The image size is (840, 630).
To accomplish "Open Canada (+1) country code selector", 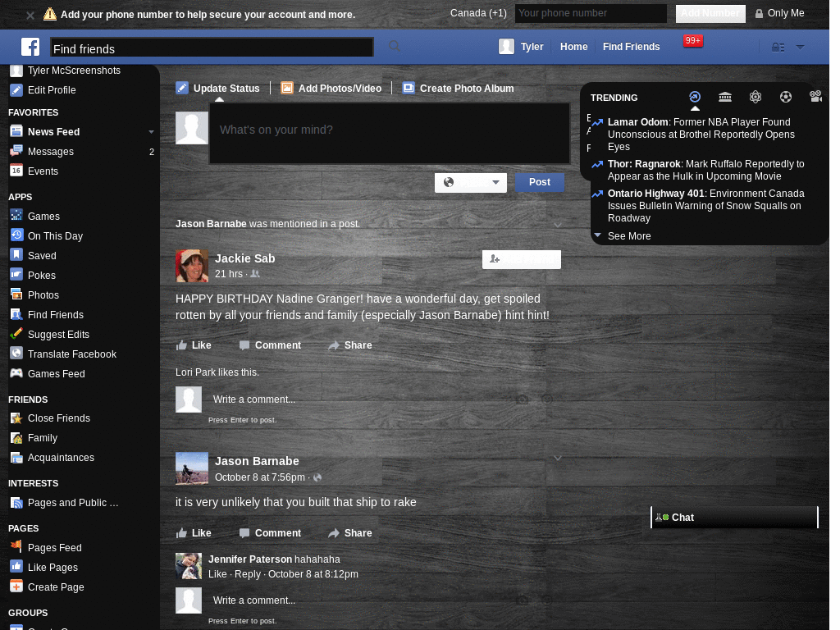I will tap(478, 13).
